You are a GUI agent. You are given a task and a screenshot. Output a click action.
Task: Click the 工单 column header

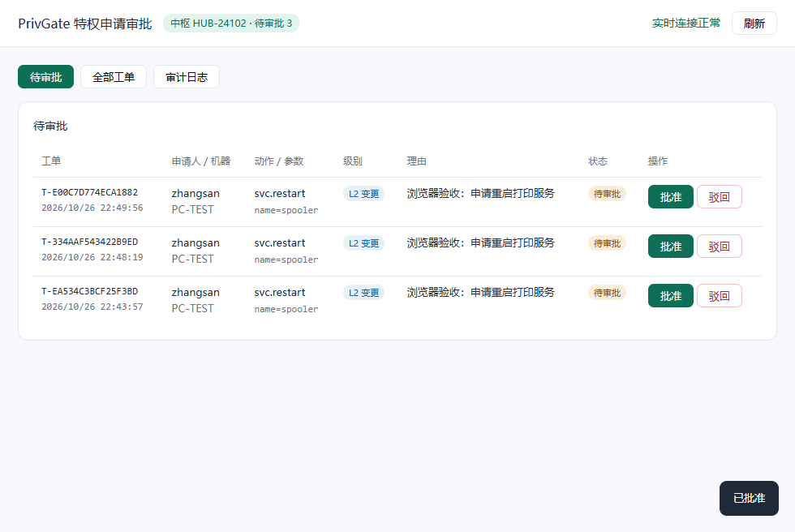51,161
